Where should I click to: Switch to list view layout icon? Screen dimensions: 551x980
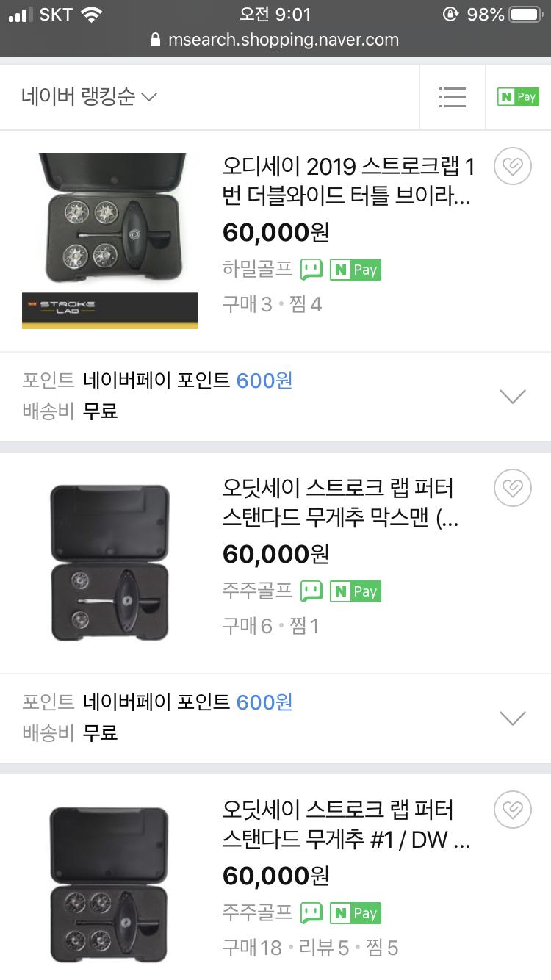(452, 97)
